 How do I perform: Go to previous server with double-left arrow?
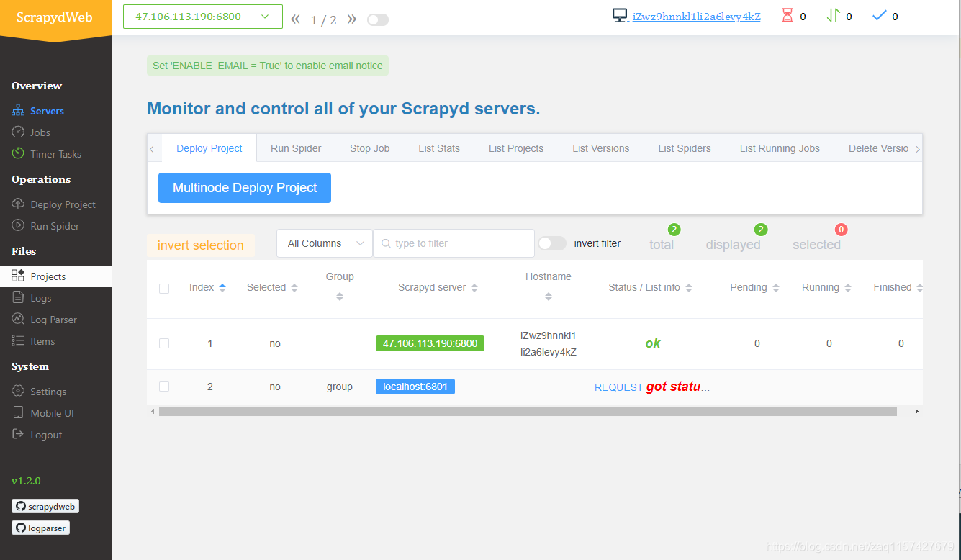[295, 19]
